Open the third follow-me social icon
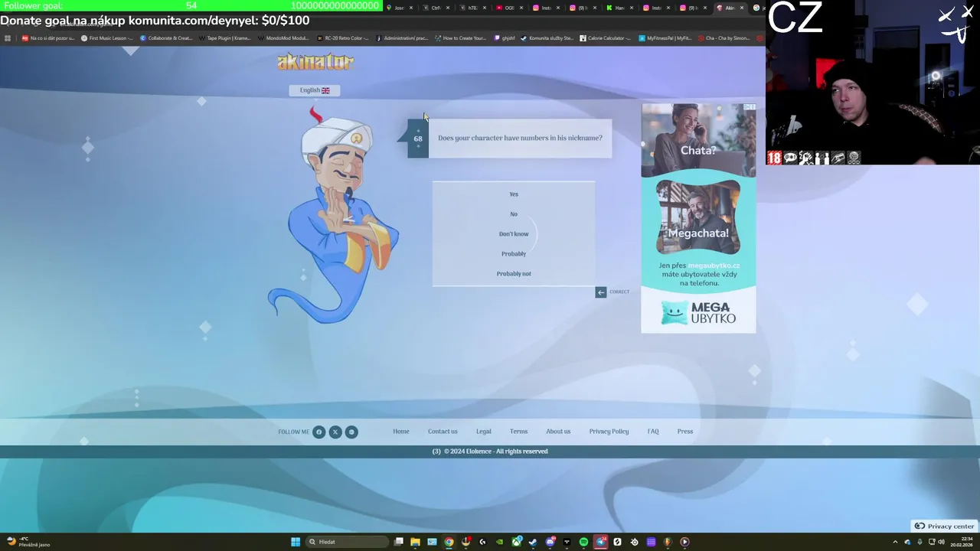 click(x=351, y=432)
